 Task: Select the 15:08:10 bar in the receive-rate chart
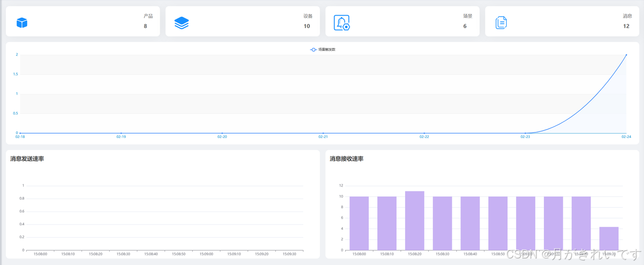click(387, 223)
